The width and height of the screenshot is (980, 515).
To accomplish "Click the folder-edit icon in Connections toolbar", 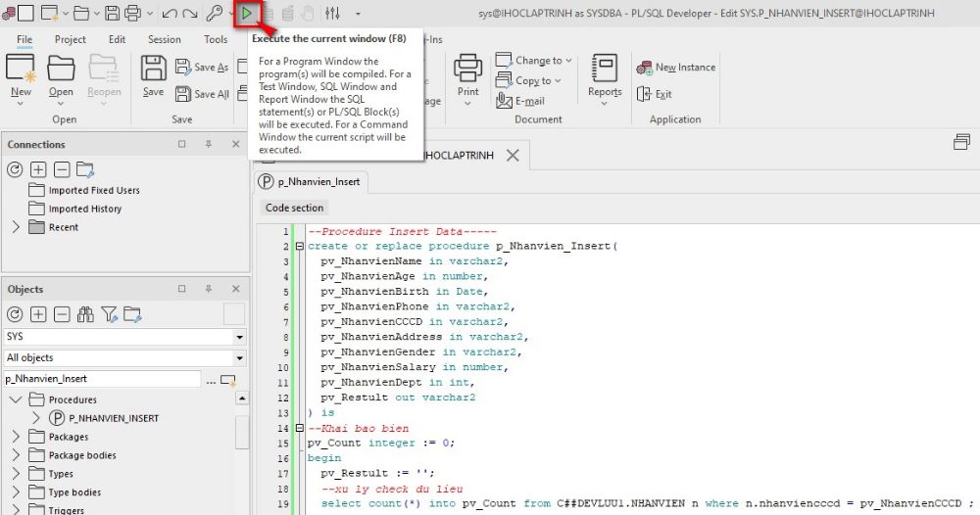I will click(x=85, y=169).
